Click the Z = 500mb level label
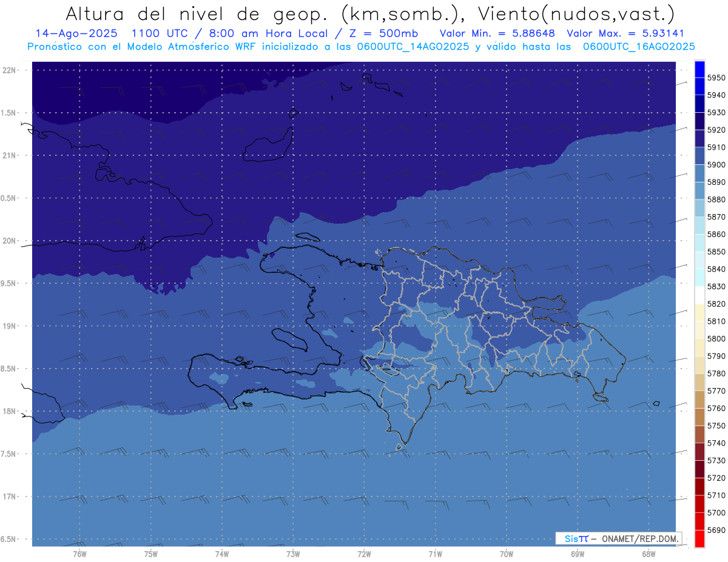This screenshot has width=728, height=562. [x=385, y=33]
